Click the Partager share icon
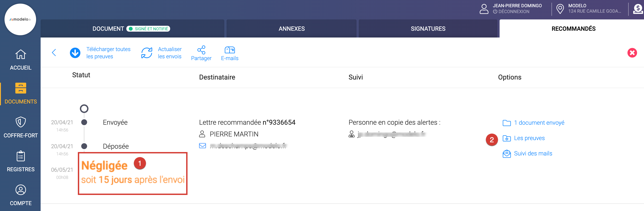The width and height of the screenshot is (644, 211). [201, 50]
